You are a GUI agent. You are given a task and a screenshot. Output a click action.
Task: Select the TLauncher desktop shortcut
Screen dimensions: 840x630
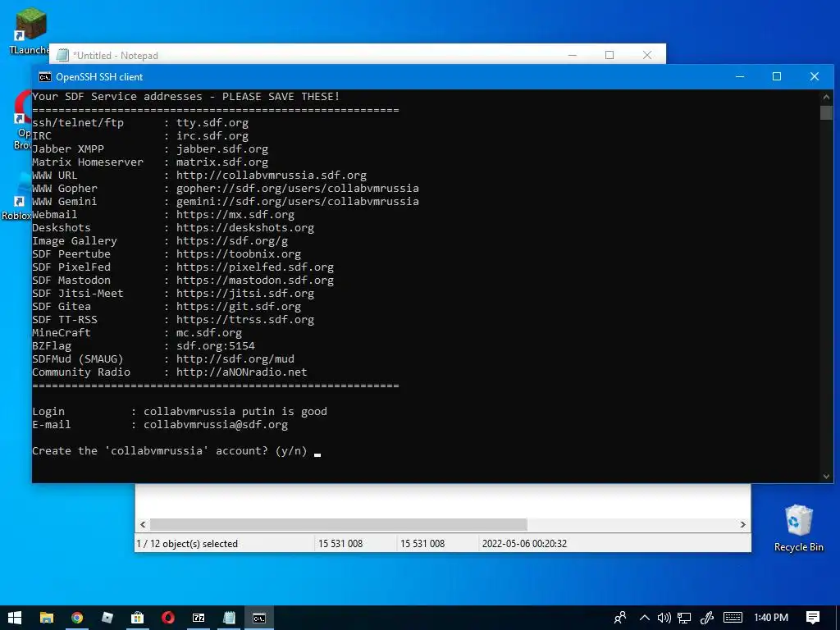(x=30, y=31)
